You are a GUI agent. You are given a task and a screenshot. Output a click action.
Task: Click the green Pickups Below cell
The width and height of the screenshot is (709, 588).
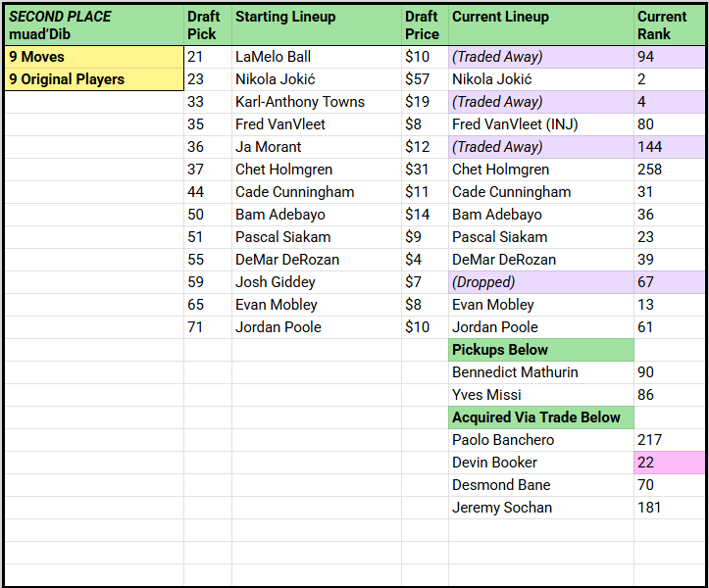coord(540,350)
